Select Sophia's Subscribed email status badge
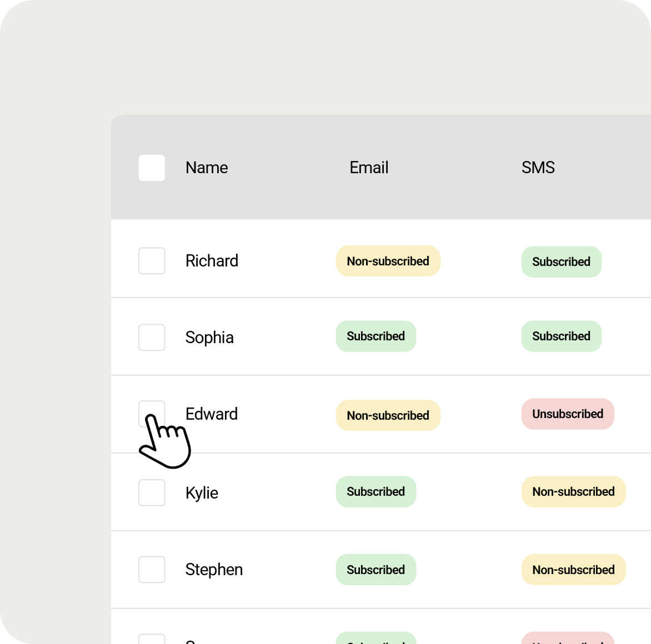 [x=375, y=336]
